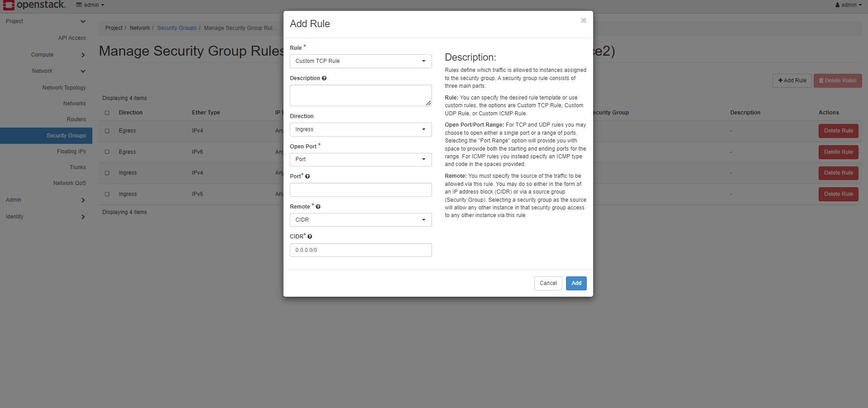The width and height of the screenshot is (868, 408).
Task: Open Security Groups in the sidebar
Action: (66, 136)
